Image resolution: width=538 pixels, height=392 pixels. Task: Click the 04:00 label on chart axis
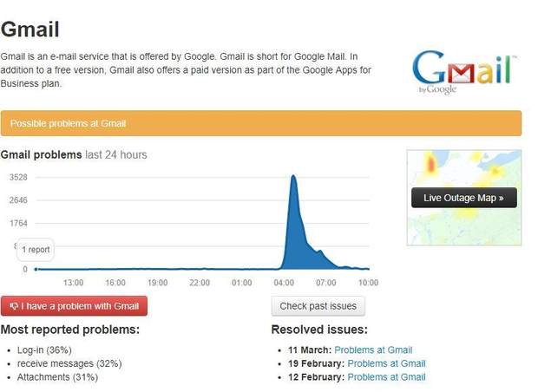coord(285,283)
